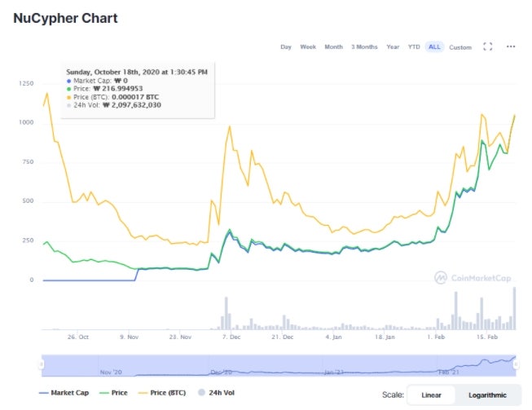Image resolution: width=532 pixels, height=410 pixels.
Task: Click navigator at Feb '21 label
Action: click(448, 372)
